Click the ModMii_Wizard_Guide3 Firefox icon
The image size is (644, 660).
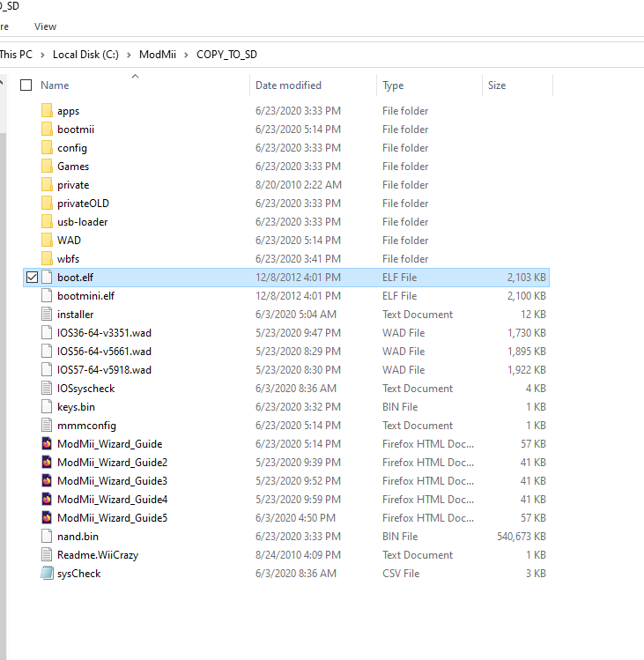(x=48, y=481)
